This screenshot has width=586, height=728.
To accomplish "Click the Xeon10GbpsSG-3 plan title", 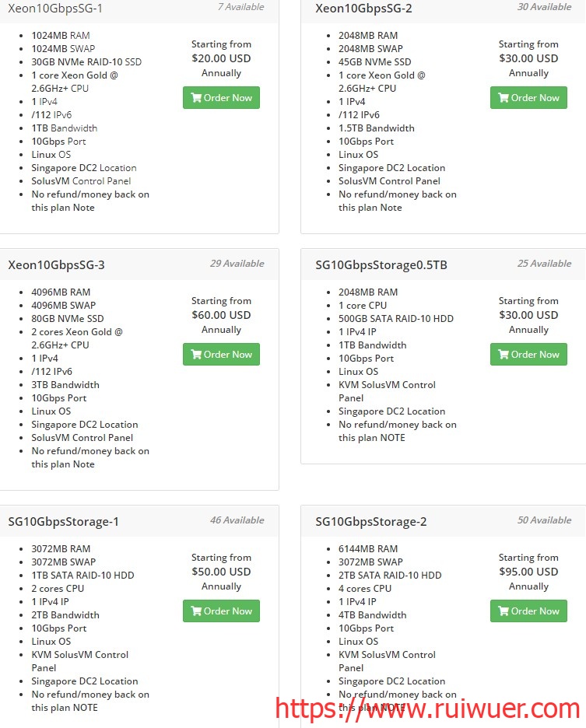I will pos(56,264).
